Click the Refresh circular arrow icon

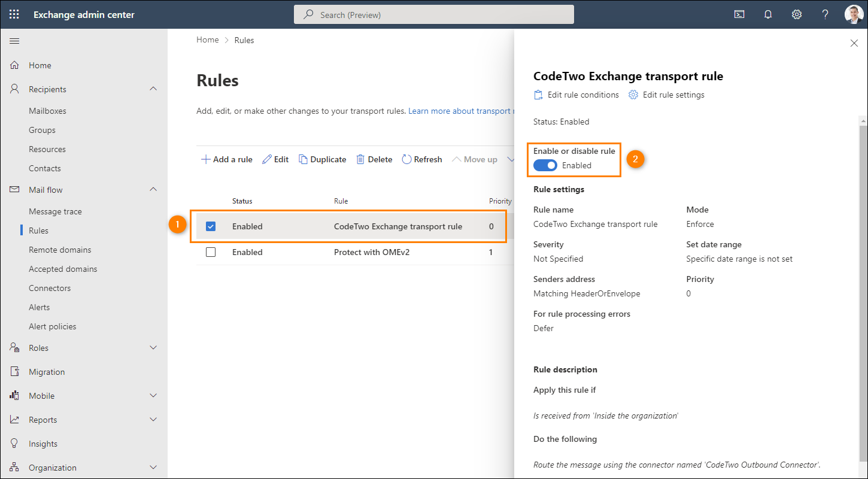click(406, 159)
